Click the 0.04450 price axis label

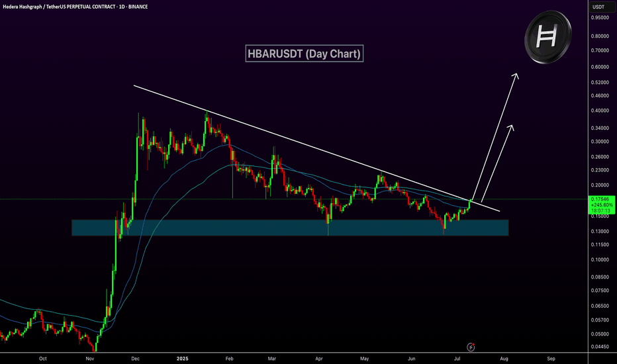(x=599, y=347)
